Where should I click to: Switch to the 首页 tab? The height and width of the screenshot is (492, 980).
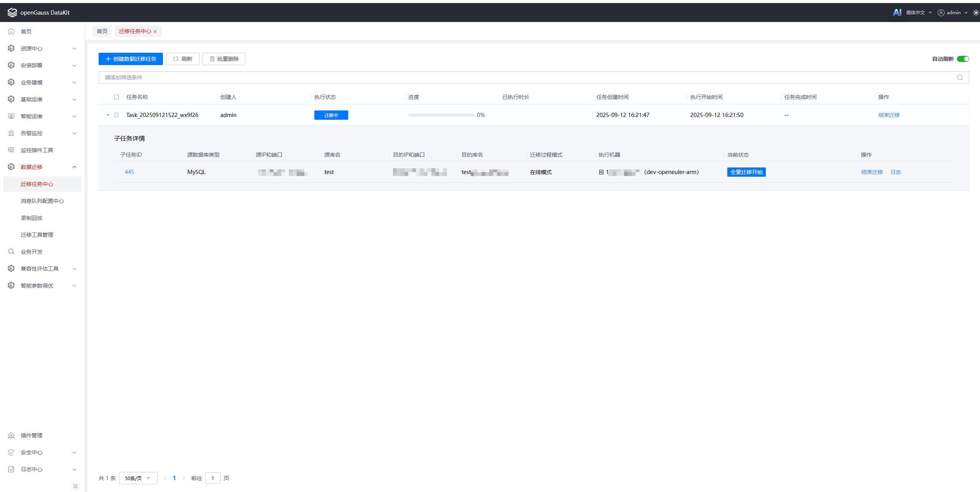tap(102, 31)
